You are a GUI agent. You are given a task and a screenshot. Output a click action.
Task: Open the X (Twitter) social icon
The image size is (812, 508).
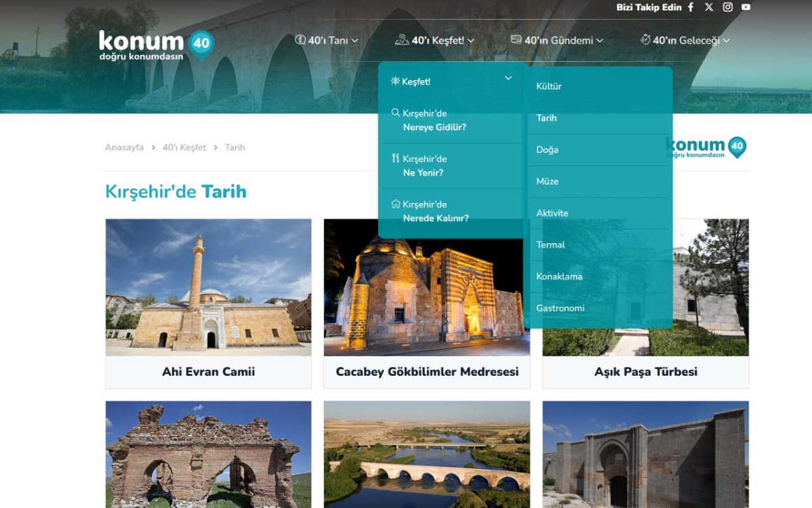[x=709, y=7]
